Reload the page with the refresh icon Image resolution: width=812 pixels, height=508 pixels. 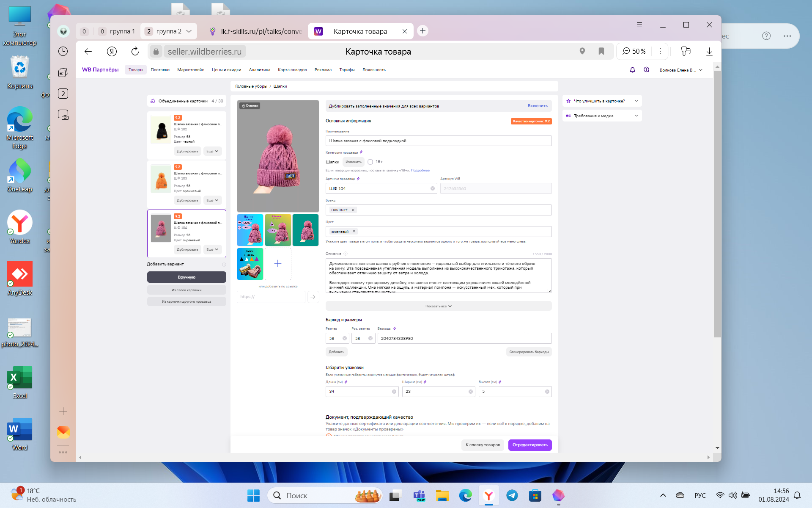pyautogui.click(x=135, y=51)
